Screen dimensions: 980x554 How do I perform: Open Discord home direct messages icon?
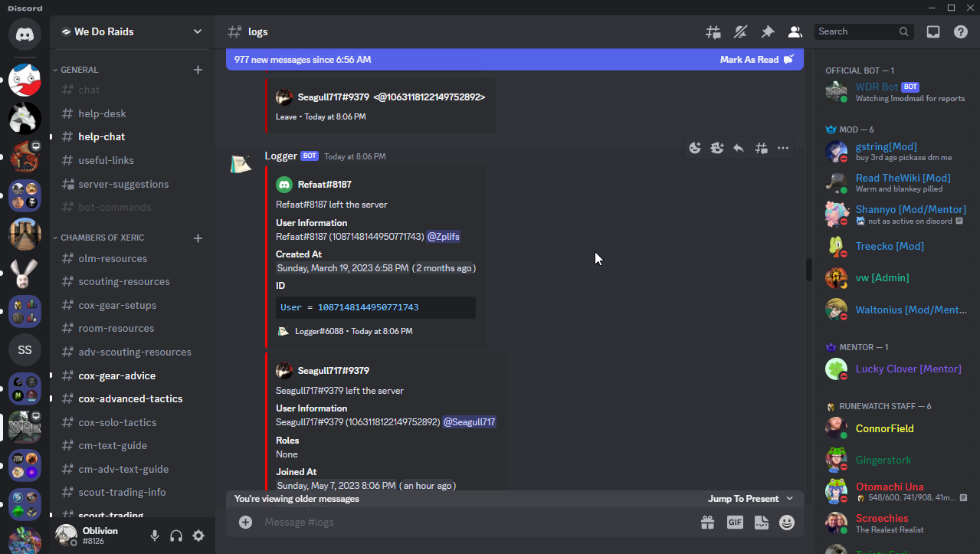point(25,34)
